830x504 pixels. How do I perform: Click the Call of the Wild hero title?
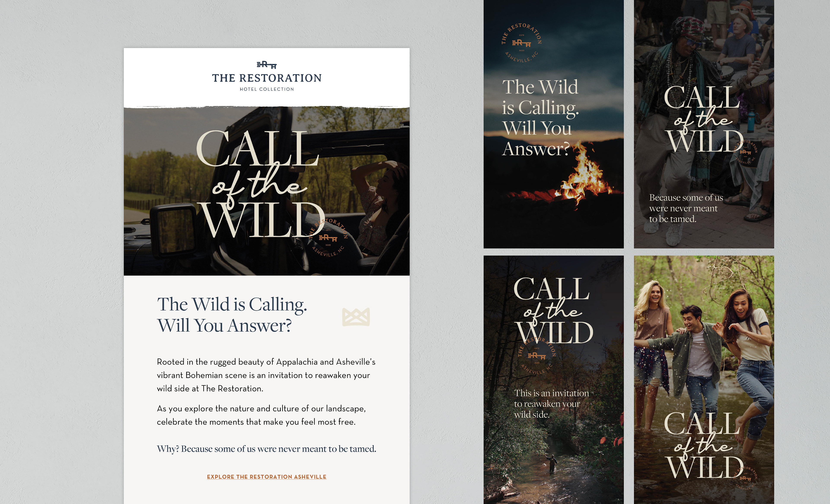pyautogui.click(x=260, y=184)
